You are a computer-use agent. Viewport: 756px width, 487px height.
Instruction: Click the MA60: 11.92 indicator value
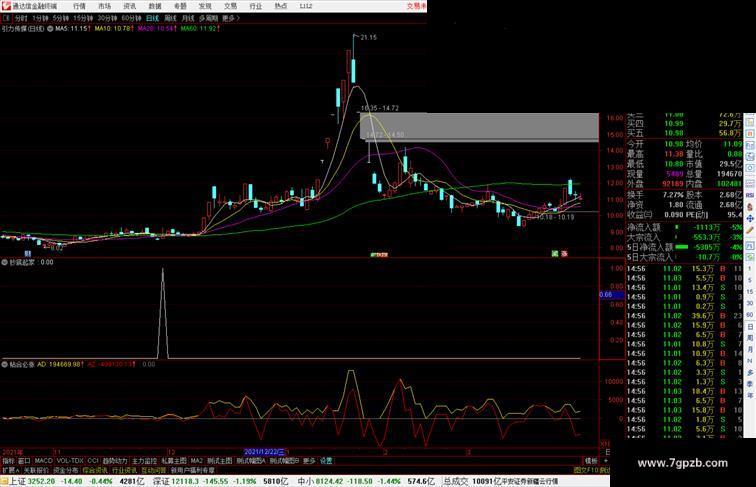[x=200, y=29]
